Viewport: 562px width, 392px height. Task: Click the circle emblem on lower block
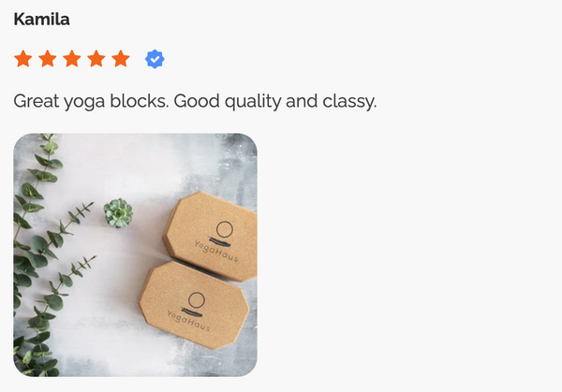click(x=197, y=300)
